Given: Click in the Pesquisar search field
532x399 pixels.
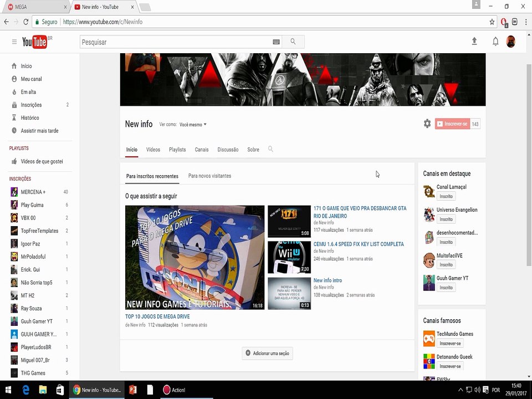Looking at the screenshot, I should tap(176, 42).
